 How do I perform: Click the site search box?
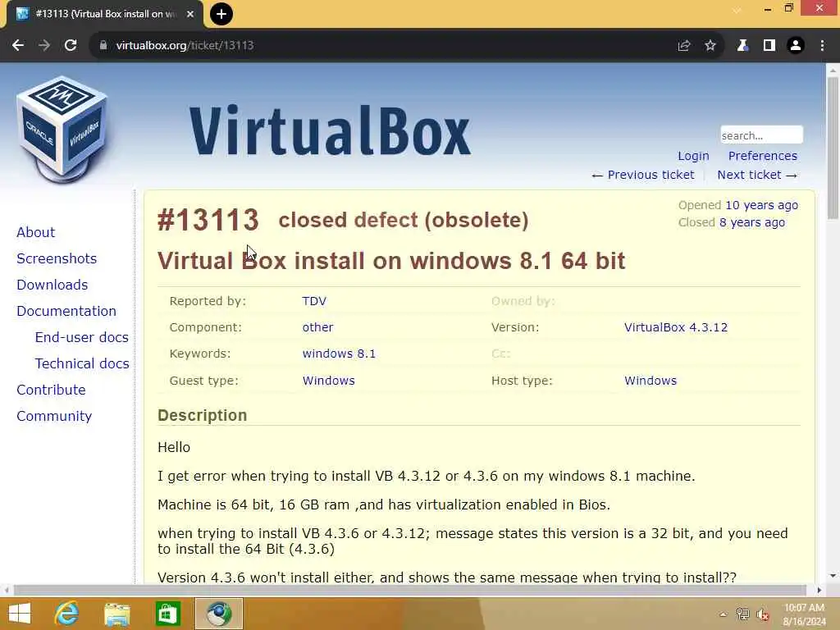coord(761,135)
